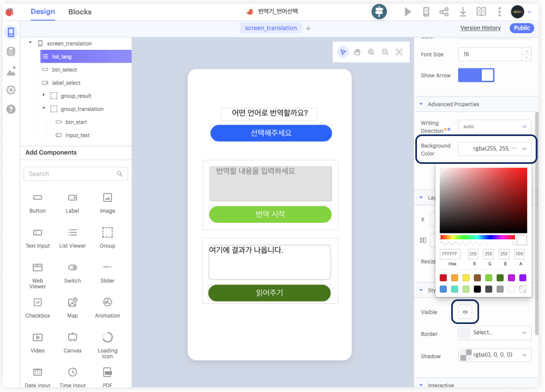Image resolution: width=545 pixels, height=392 pixels.
Task: Add the Button component
Action: click(38, 203)
